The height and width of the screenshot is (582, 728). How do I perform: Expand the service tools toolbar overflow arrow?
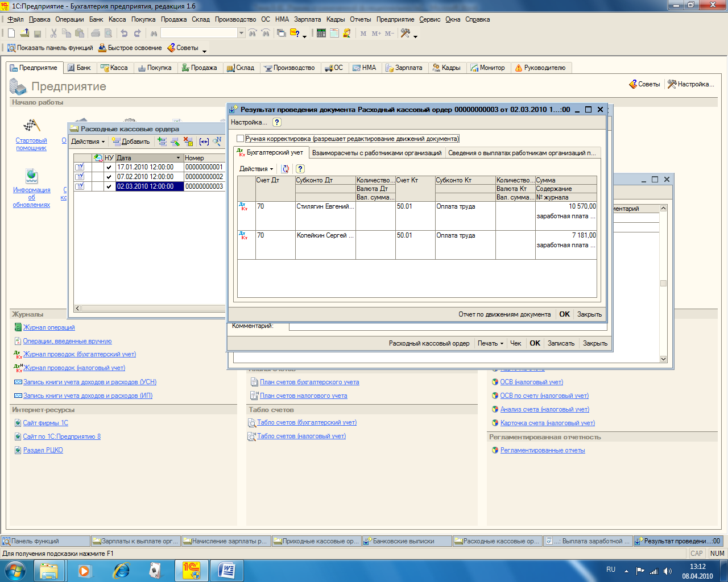click(416, 36)
